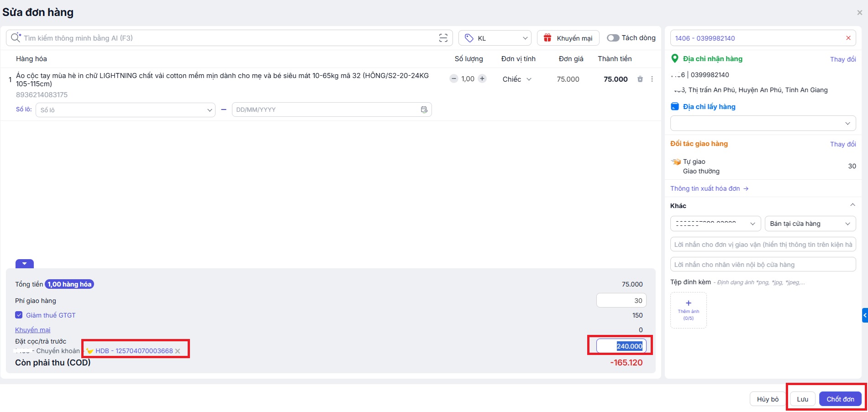The height and width of the screenshot is (412, 868).
Task: Open Thông tin xuất hóa đơn link
Action: (709, 188)
